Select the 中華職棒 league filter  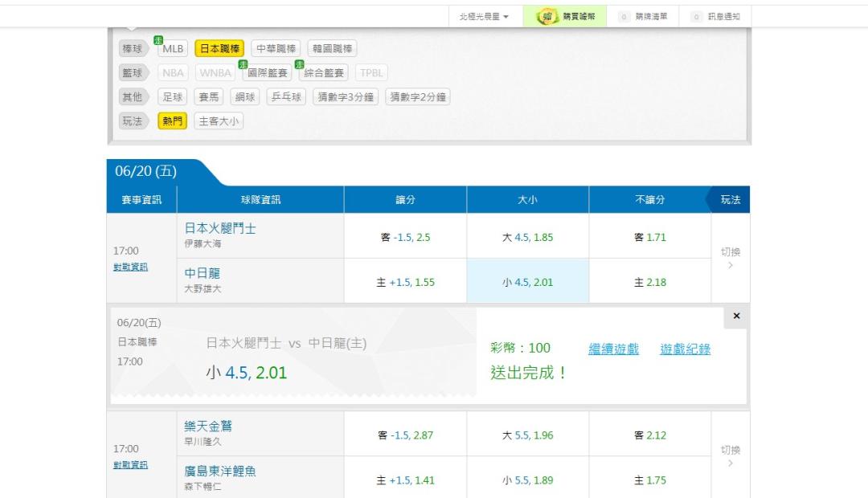click(276, 49)
